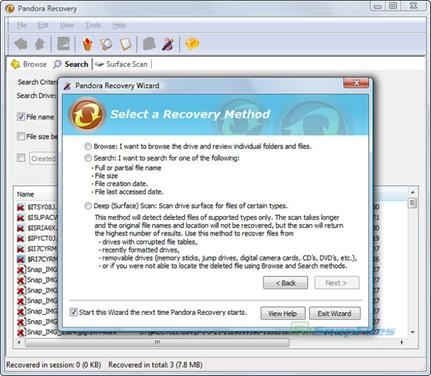Open help via yellow question icon
The width and height of the screenshot is (431, 376).
(x=192, y=44)
